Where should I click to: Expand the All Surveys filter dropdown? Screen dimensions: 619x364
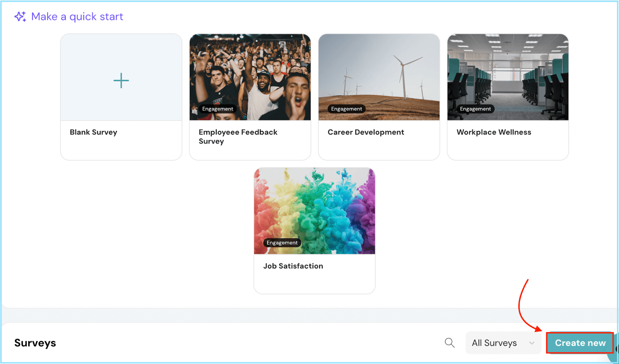(503, 343)
